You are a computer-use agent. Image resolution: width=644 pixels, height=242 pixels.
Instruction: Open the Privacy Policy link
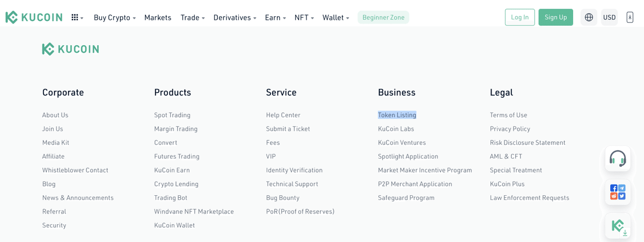[510, 129]
